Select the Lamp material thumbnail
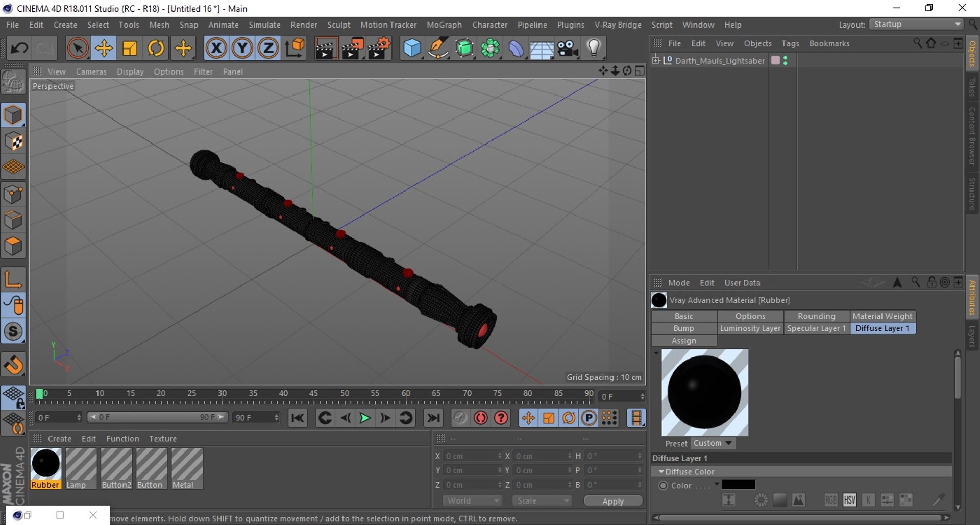This screenshot has height=525, width=980. (81, 468)
